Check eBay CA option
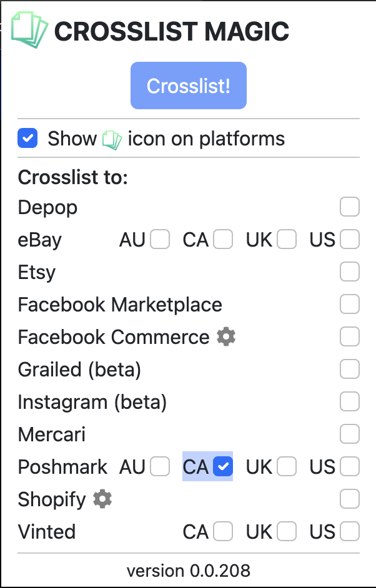 pyautogui.click(x=223, y=240)
